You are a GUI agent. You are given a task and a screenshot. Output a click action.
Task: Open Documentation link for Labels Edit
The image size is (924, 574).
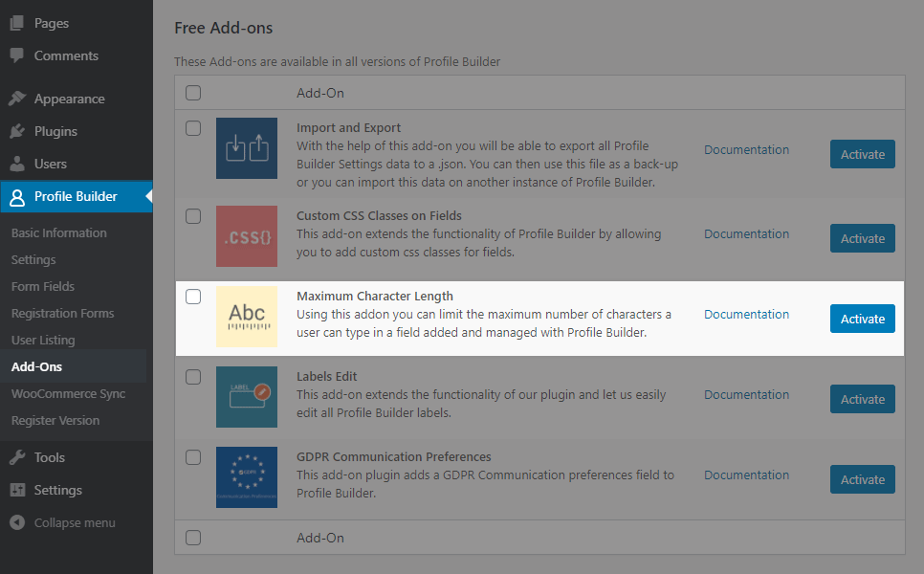[746, 394]
